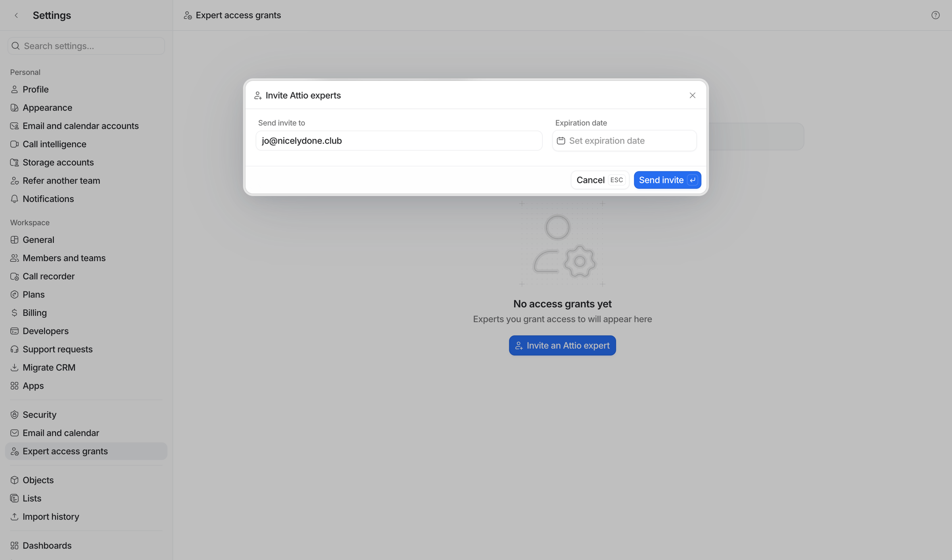Click the Import history upload icon
952x560 pixels.
tap(15, 517)
